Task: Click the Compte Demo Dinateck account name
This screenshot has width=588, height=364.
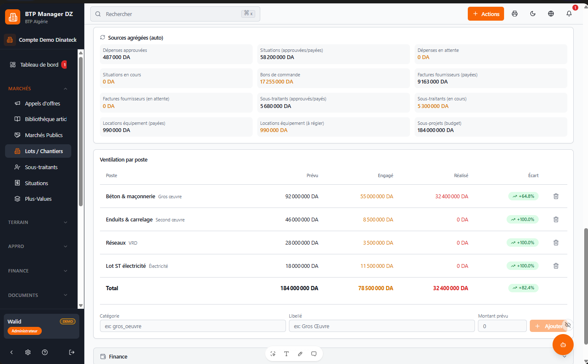Action: [48, 40]
